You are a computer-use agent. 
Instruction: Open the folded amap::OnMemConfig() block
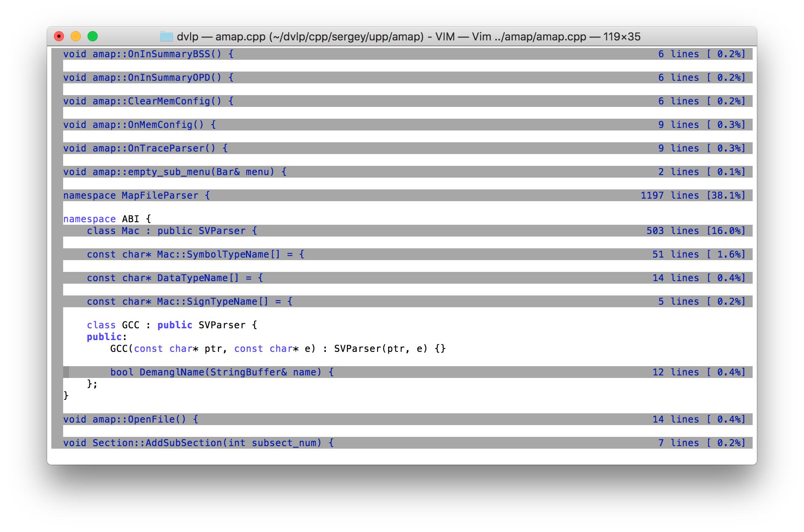139,125
